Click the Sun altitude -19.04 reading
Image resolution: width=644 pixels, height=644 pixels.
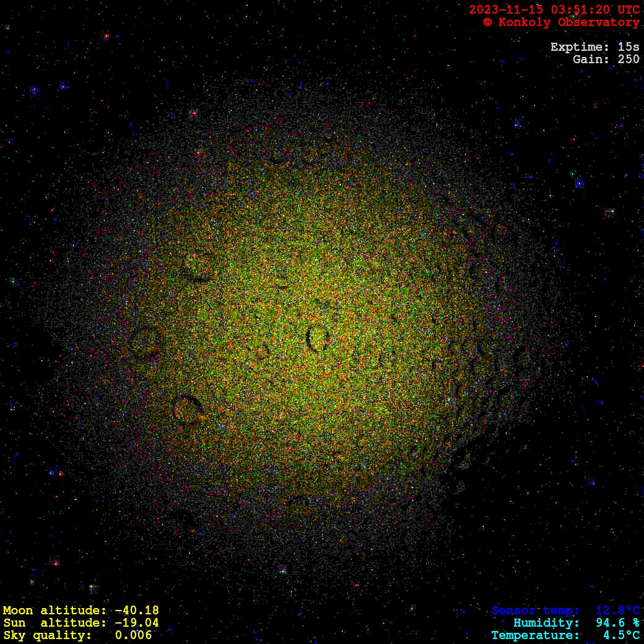tap(80, 623)
